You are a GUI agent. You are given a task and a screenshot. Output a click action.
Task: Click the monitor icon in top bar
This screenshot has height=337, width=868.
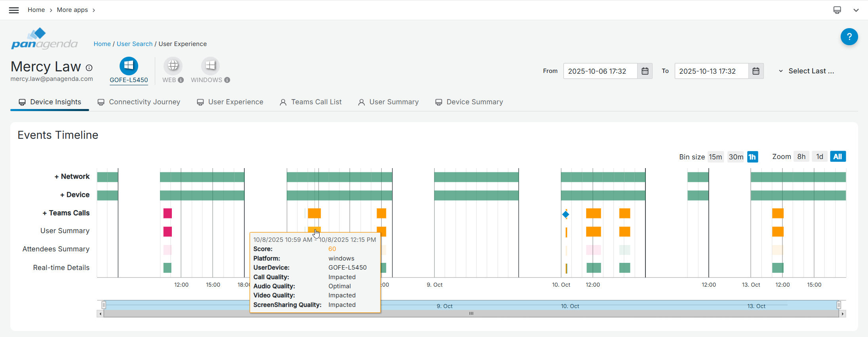click(x=837, y=10)
